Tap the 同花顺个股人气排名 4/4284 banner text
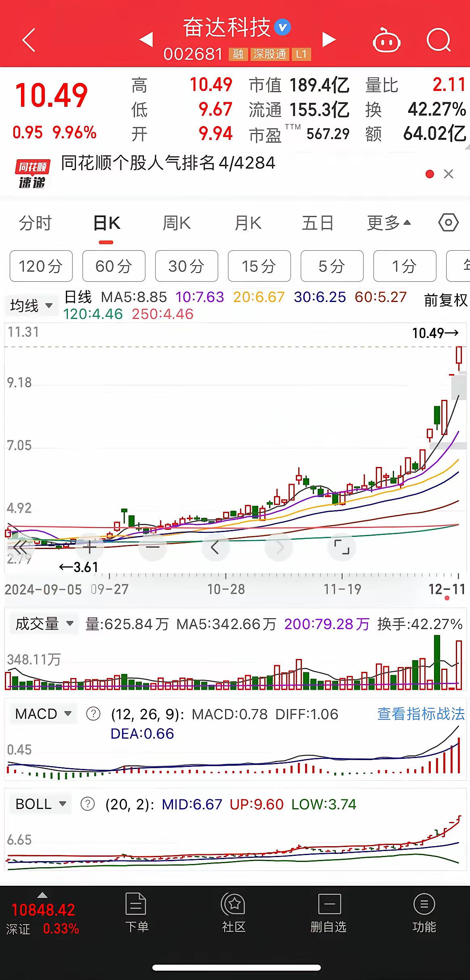This screenshot has height=980, width=470. pyautogui.click(x=168, y=163)
